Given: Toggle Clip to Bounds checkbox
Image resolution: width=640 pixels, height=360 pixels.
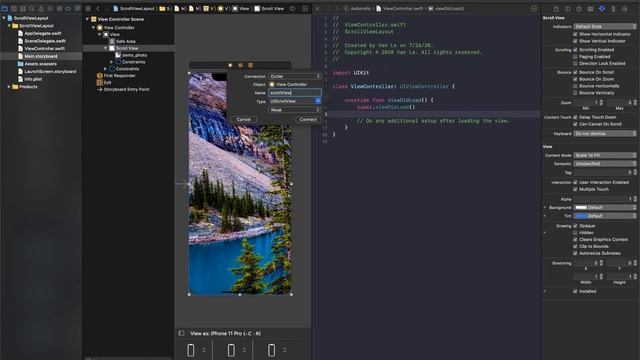Looking at the screenshot, I should click(575, 247).
